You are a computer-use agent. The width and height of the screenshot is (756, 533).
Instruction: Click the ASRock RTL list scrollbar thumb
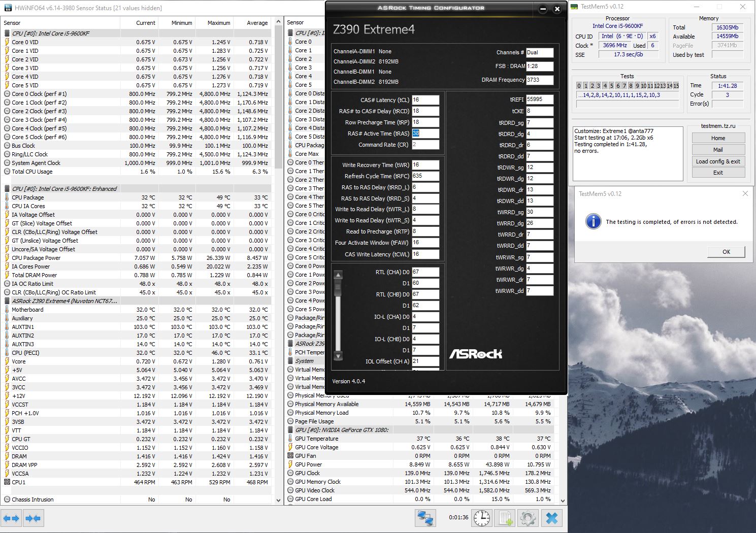pyautogui.click(x=338, y=287)
